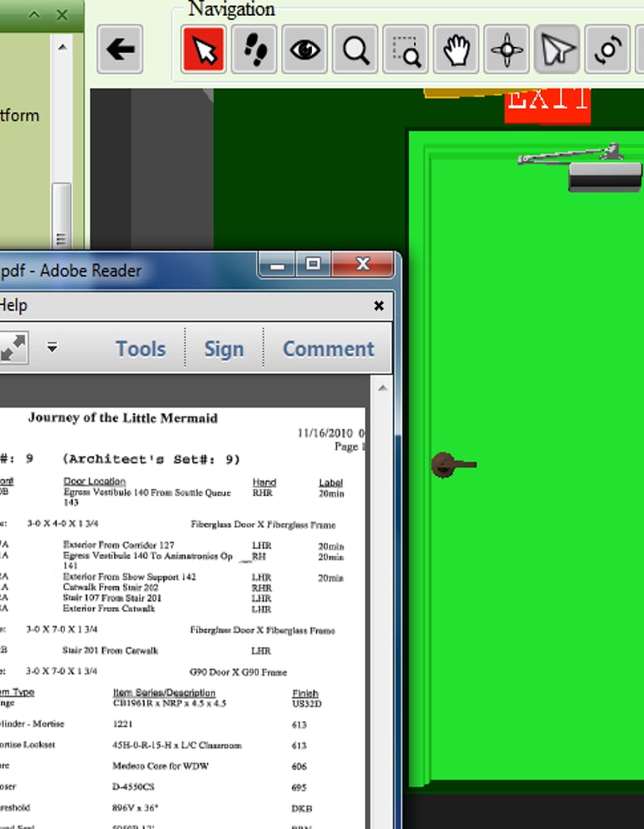Click the '11/16/2010' date text

click(325, 433)
